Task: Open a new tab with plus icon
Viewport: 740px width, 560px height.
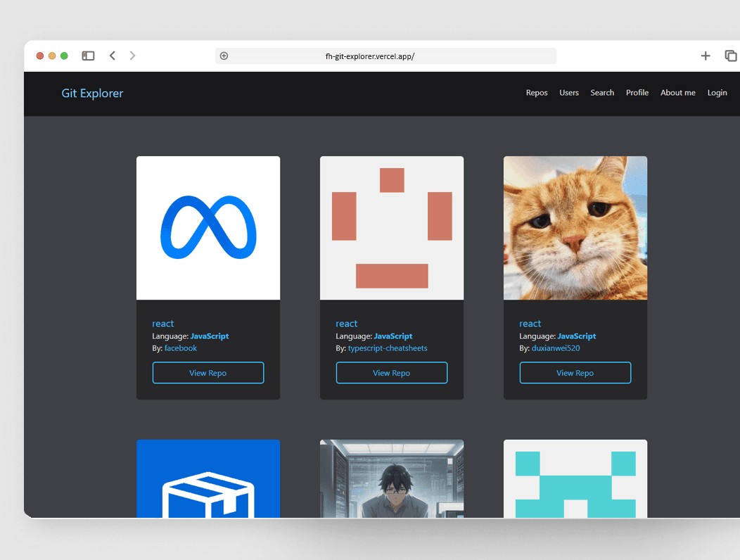Action: click(x=706, y=56)
